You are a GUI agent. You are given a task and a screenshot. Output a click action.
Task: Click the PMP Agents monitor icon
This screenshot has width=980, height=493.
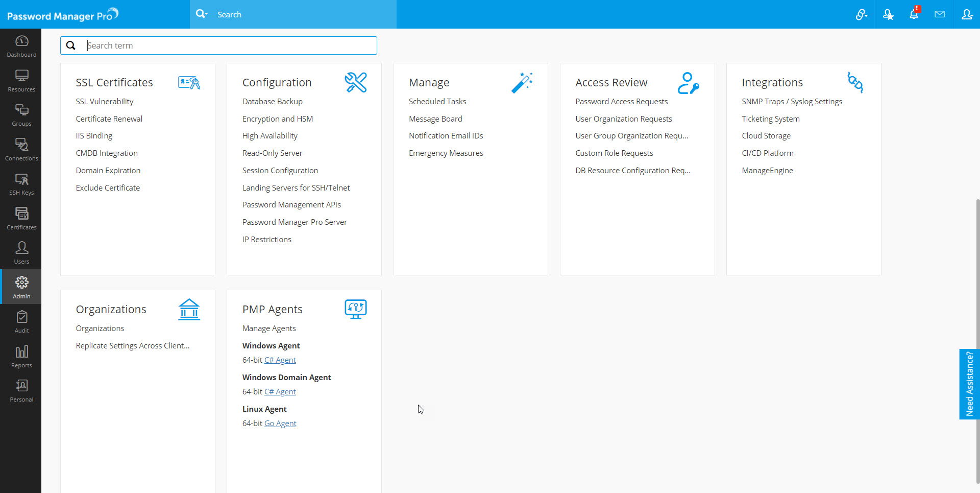(356, 309)
